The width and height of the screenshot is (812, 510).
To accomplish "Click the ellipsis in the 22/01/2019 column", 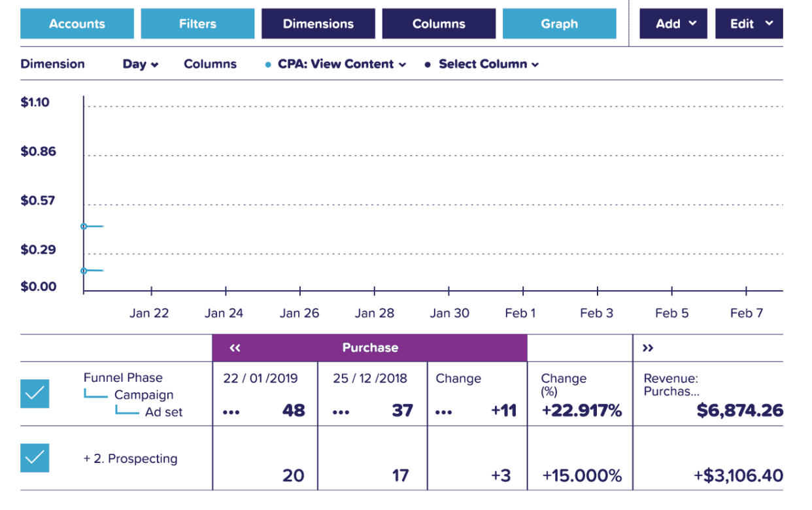I will (x=232, y=413).
